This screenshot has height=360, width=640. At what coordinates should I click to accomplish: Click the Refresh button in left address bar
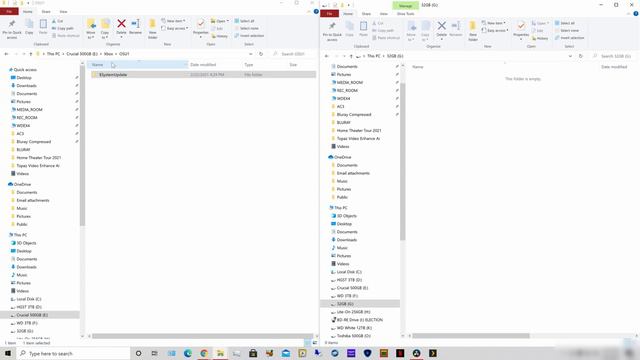261,54
